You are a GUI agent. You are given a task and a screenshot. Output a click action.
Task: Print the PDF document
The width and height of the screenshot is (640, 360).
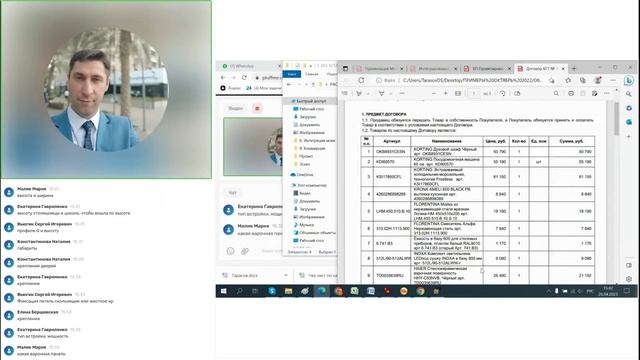571,93
